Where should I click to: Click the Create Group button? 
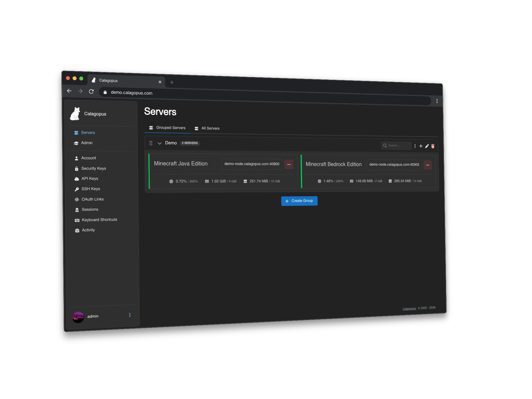pos(299,201)
